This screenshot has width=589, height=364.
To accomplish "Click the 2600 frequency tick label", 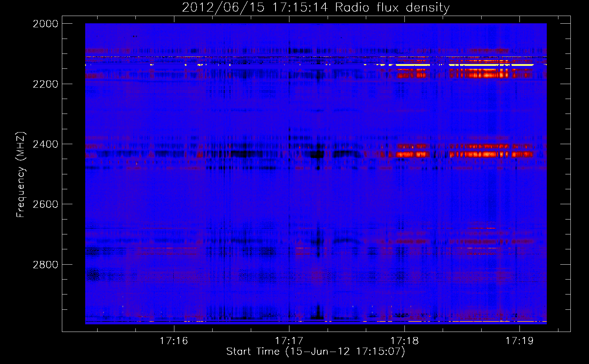I will [46, 204].
